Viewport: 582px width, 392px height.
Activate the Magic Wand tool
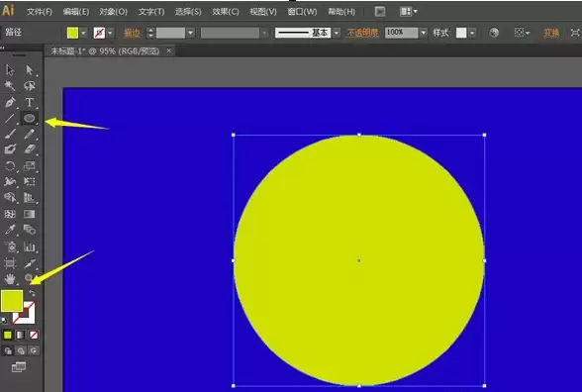point(10,86)
